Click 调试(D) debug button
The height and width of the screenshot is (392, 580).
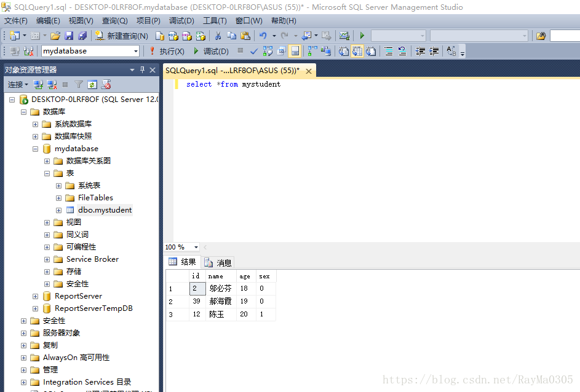click(x=211, y=51)
